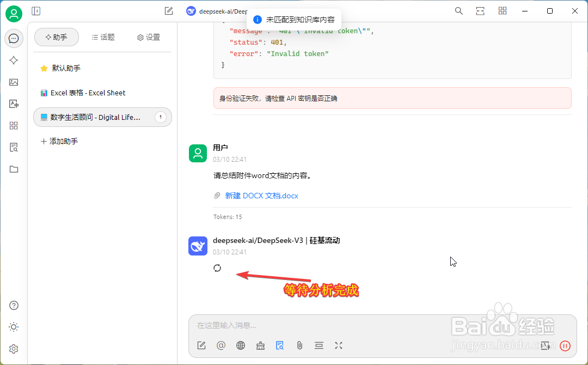Open the user avatar in the sidebar top

point(14,14)
